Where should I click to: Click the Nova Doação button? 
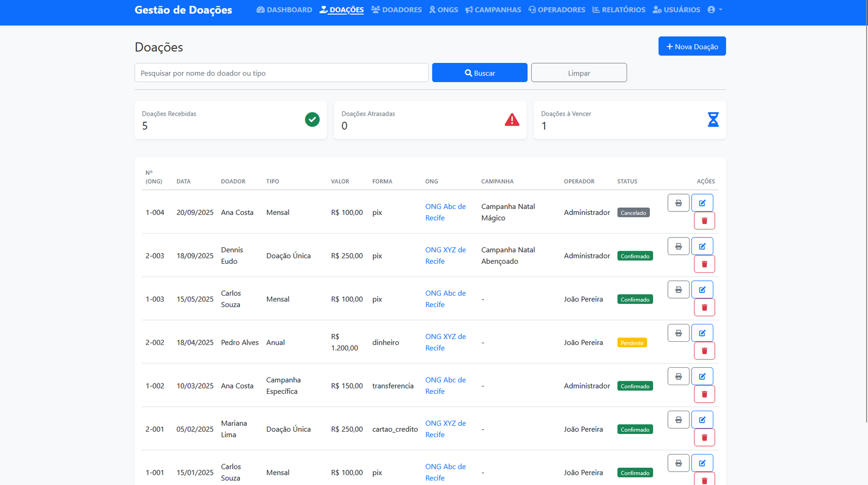[692, 47]
